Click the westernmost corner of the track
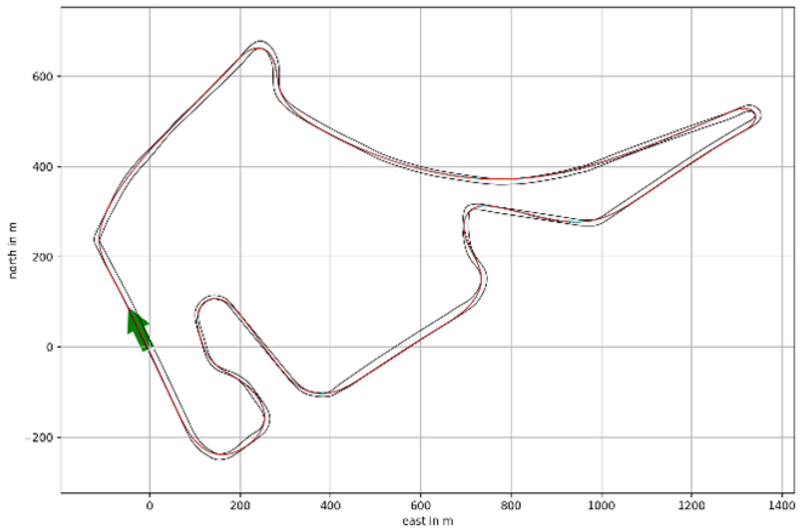 pyautogui.click(x=97, y=239)
